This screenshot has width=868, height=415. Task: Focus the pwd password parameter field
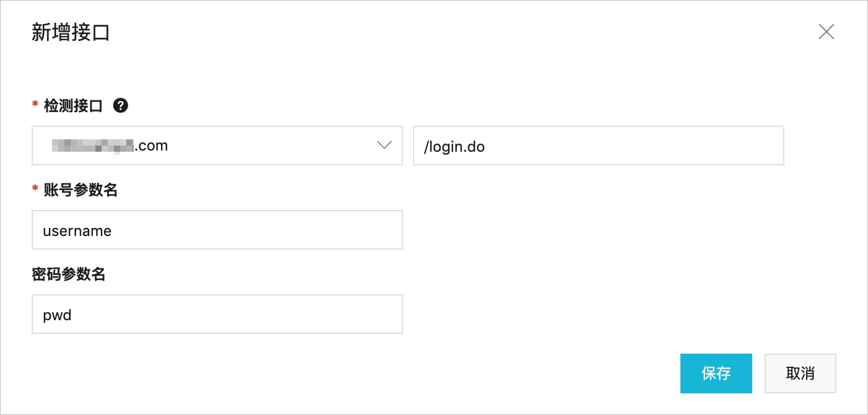point(217,314)
